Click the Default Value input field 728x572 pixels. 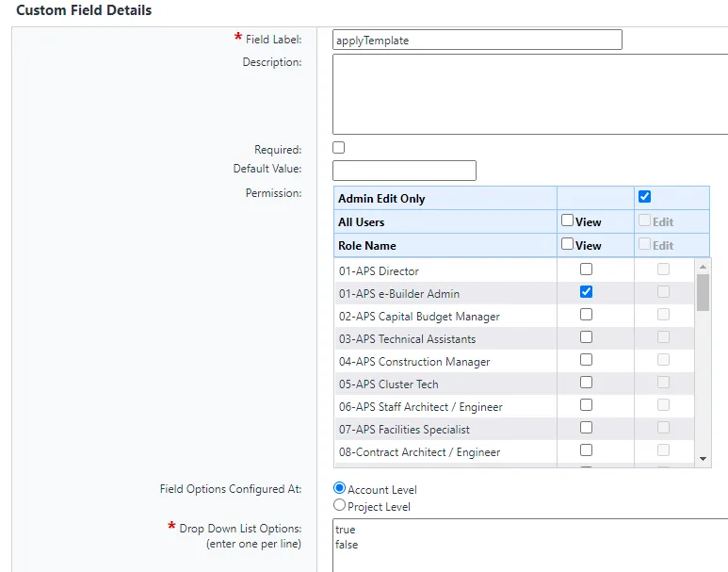point(404,171)
